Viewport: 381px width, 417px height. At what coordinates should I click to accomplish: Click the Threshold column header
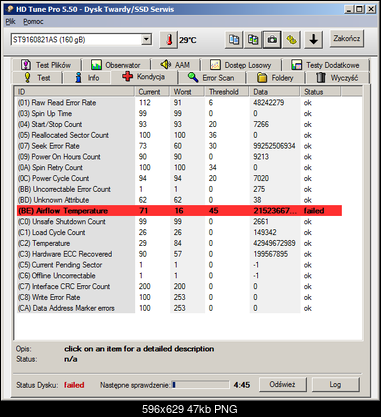(227, 92)
